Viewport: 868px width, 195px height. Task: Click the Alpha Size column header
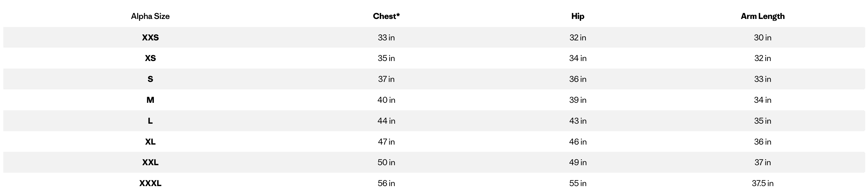point(150,16)
